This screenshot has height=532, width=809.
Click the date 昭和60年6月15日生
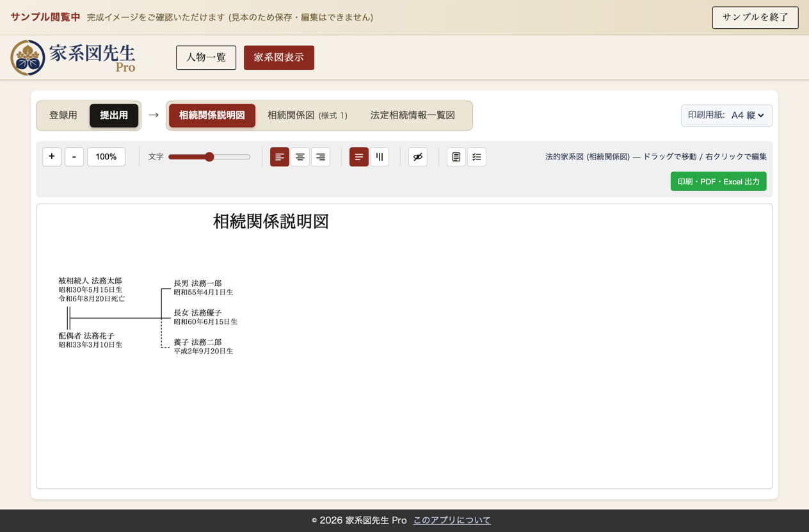click(205, 321)
